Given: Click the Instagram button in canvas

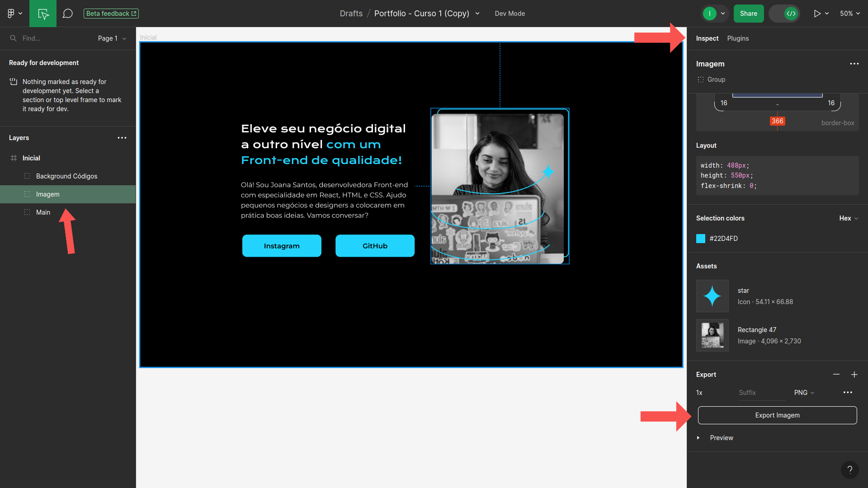Looking at the screenshot, I should click(281, 245).
